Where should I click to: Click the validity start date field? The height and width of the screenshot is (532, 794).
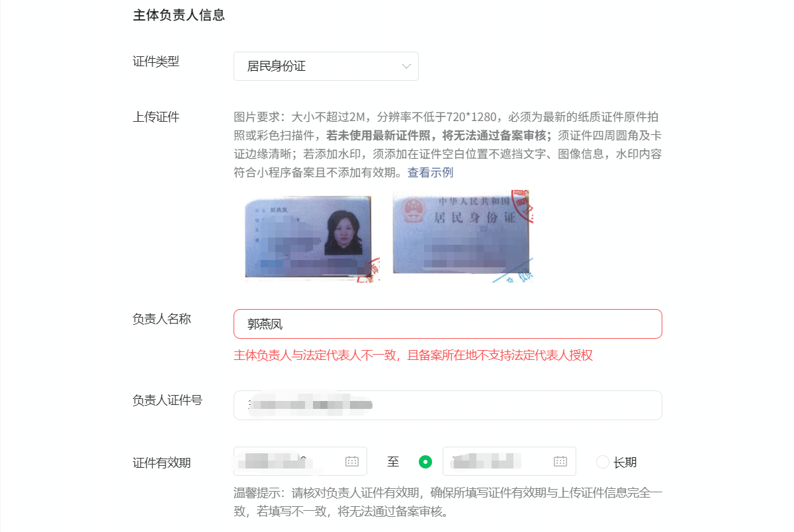click(x=300, y=461)
